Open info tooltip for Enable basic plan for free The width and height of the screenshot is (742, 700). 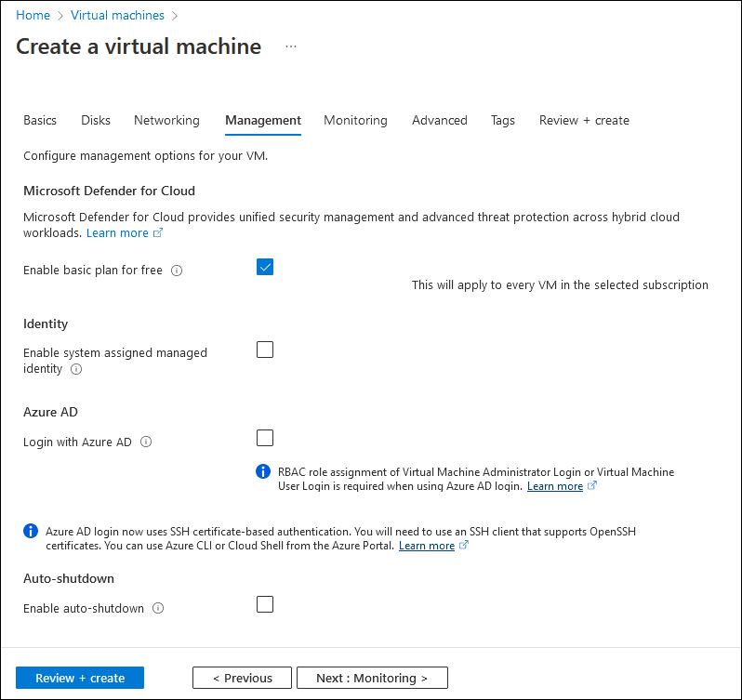pyautogui.click(x=177, y=271)
